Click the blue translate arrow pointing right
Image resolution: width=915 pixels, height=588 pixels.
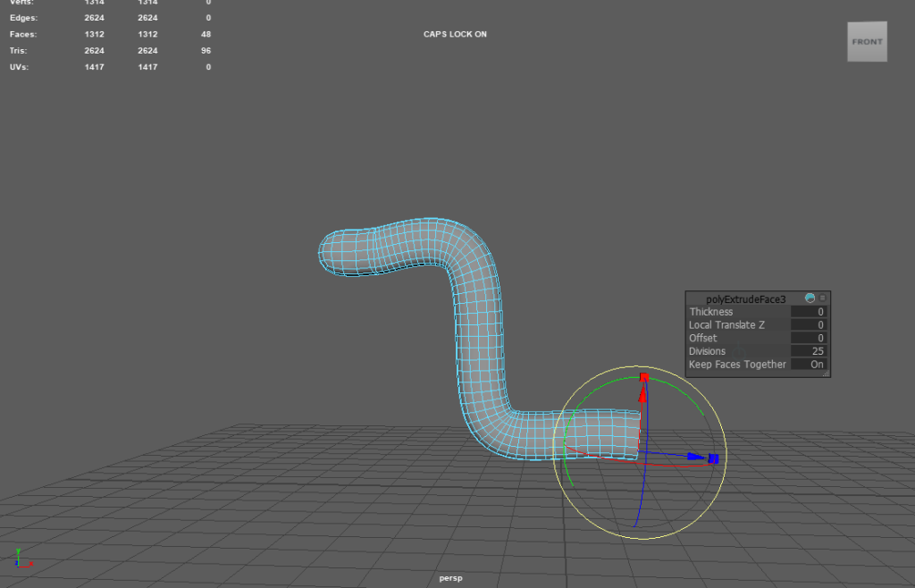pyautogui.click(x=693, y=457)
